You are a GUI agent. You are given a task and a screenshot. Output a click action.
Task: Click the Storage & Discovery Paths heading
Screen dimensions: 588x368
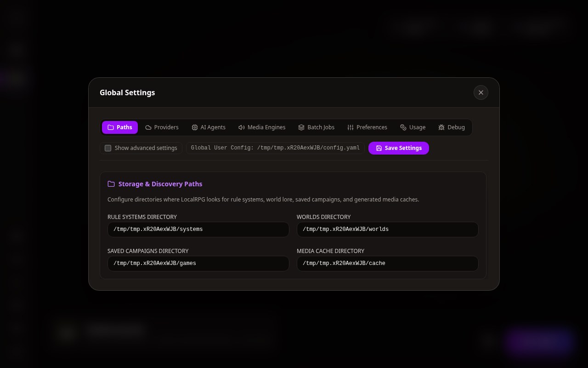tap(160, 184)
